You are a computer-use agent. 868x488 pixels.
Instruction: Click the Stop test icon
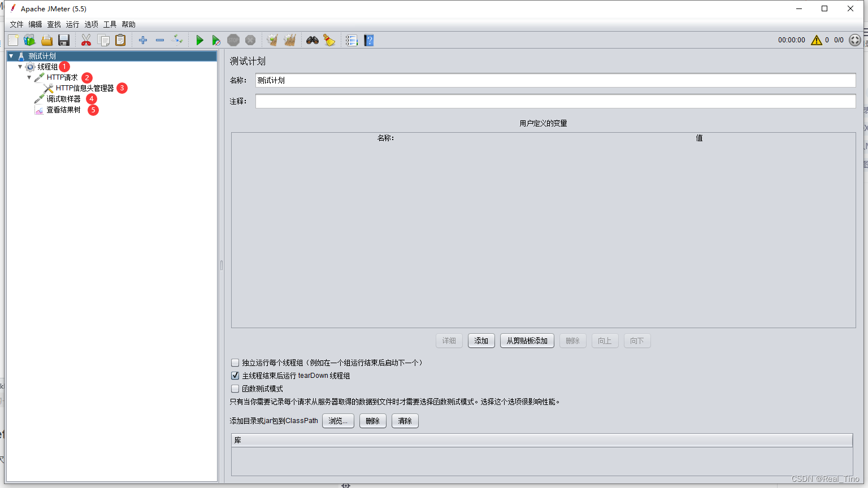coord(233,40)
